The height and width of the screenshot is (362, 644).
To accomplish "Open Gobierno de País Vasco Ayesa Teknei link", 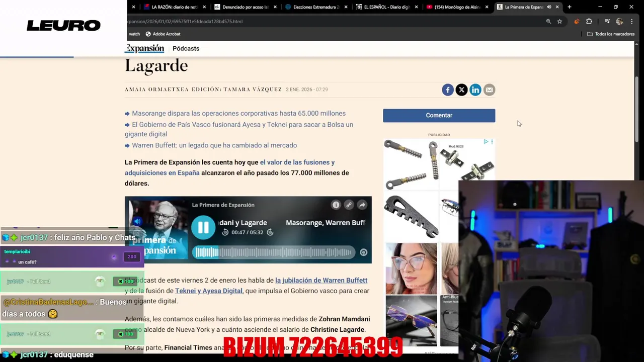I will [239, 129].
